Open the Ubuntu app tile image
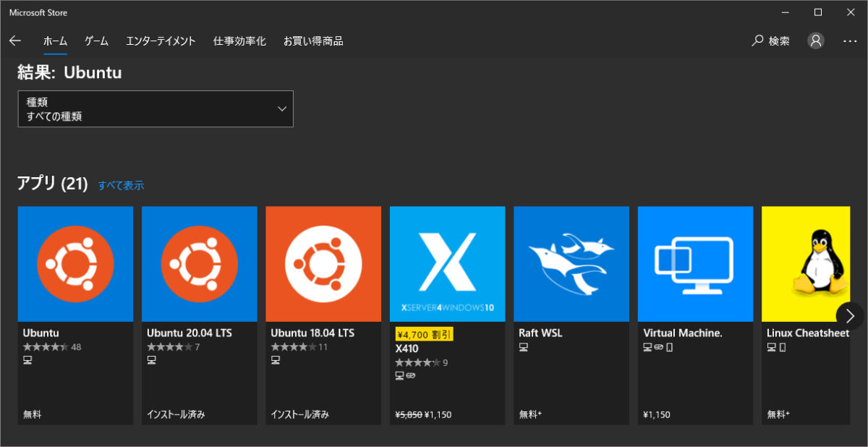 (75, 264)
